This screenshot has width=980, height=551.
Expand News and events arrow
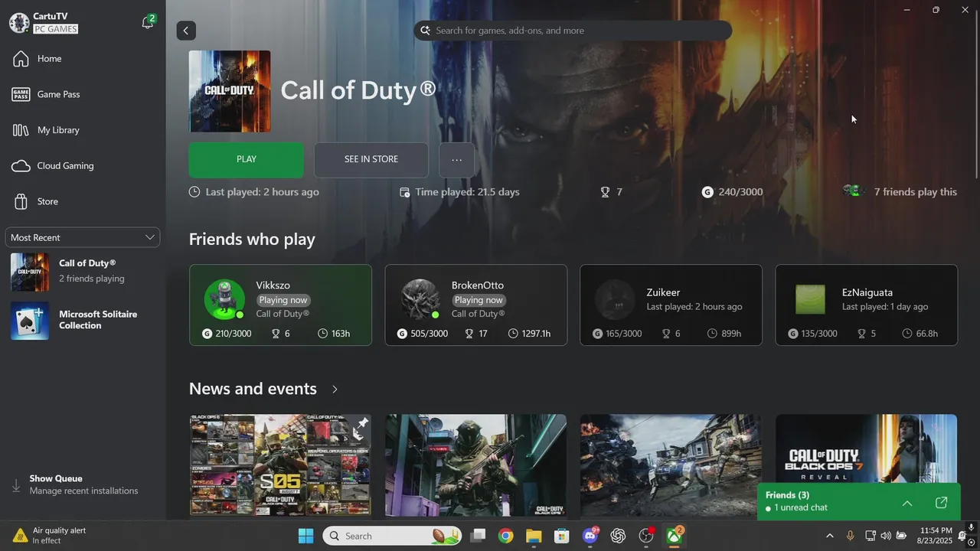point(335,390)
